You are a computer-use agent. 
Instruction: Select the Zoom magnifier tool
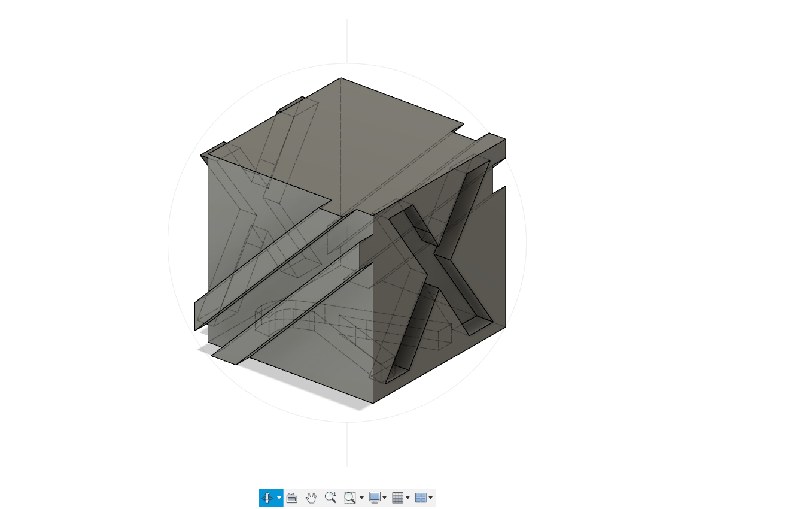(330, 498)
